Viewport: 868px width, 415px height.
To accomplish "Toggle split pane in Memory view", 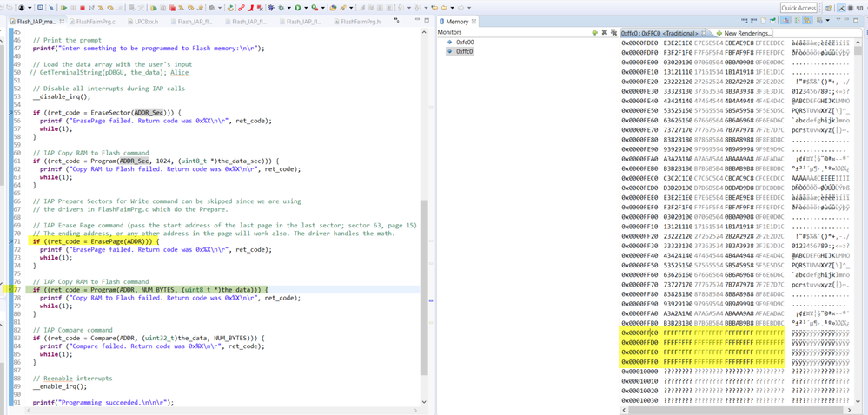I will click(798, 21).
